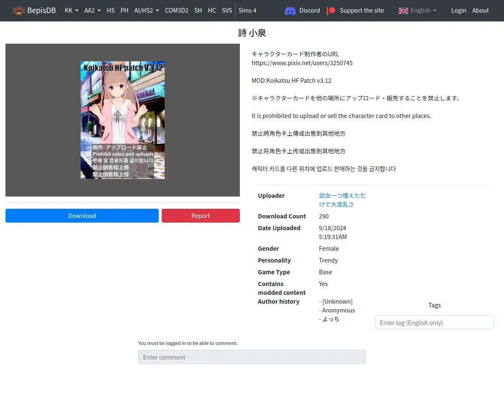This screenshot has height=420, width=504.
Task: Select the pixiv URL text
Action: click(302, 63)
